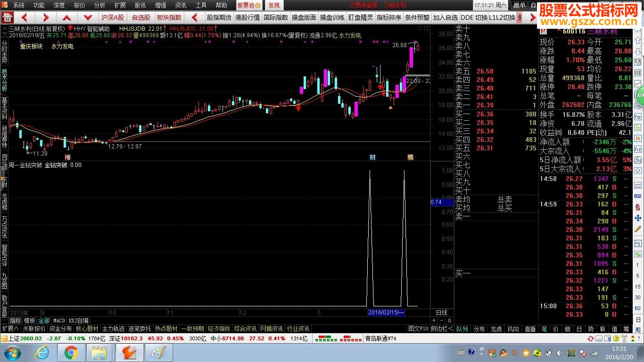This screenshot has width=644, height=362.
Task: Click the left arrow before 股指期货
Action: coord(194,17)
